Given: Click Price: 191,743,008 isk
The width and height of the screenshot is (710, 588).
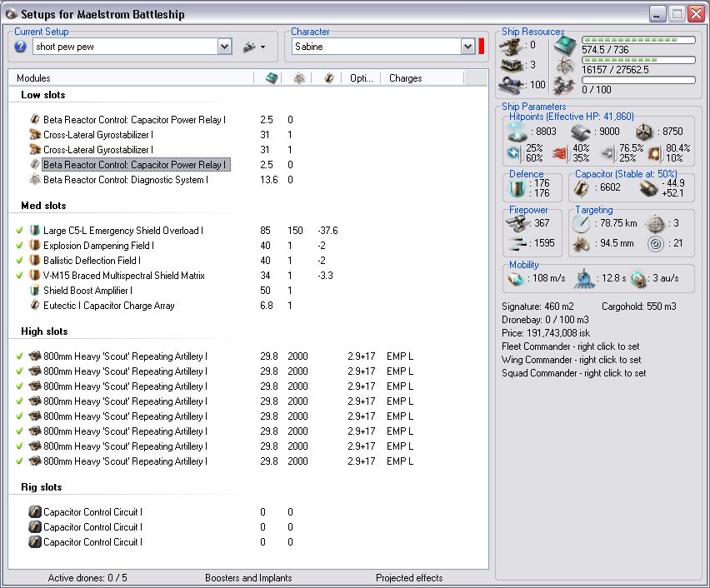Looking at the screenshot, I should pyautogui.click(x=546, y=332).
